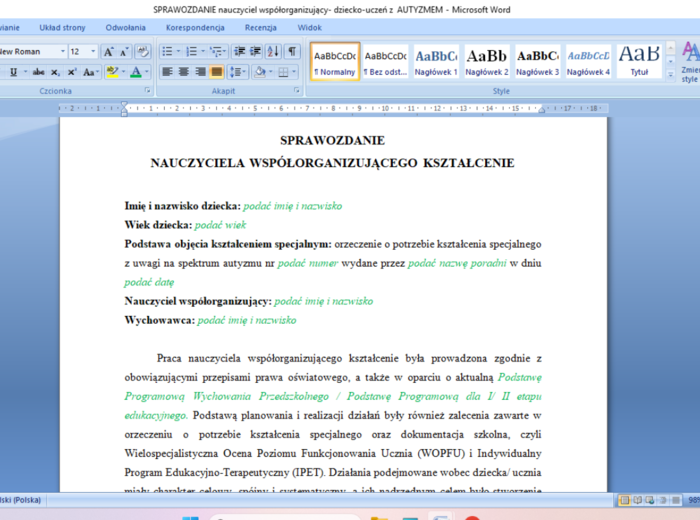Apply underline formatting
Screen dimensions: 700x520
click(x=13, y=72)
